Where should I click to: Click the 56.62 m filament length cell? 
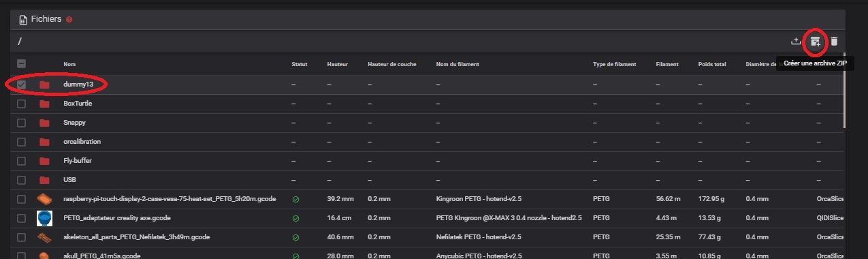coord(668,199)
